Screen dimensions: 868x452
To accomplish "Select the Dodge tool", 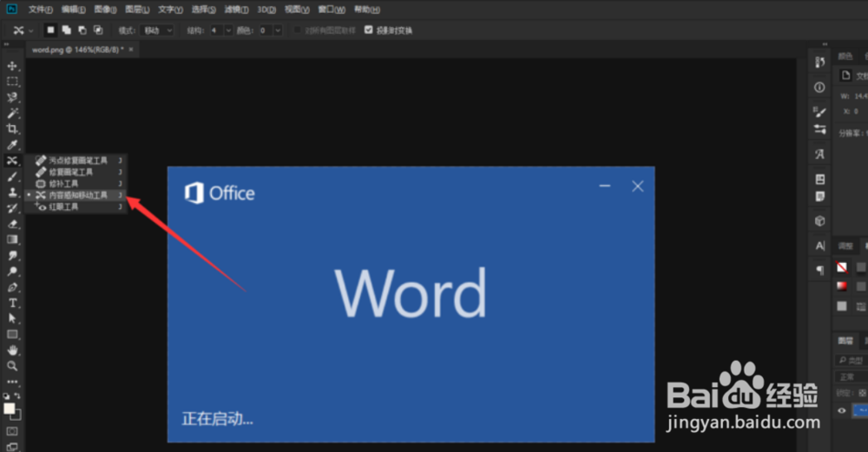I will [12, 271].
